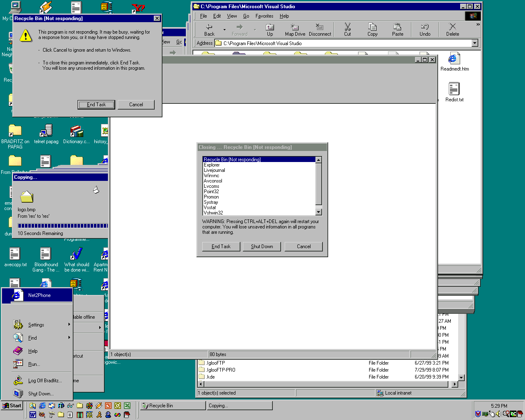
Task: Select BRADFITZ on PAPAG desktop folder
Action: [15, 137]
